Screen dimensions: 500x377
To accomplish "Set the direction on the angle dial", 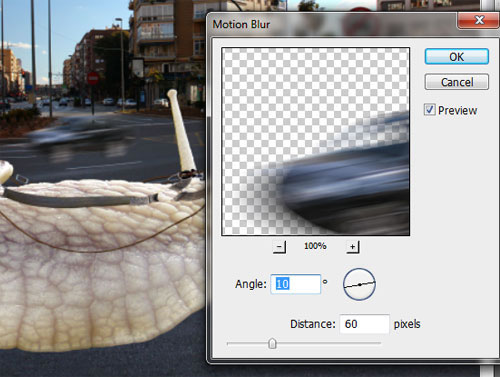I will [359, 284].
